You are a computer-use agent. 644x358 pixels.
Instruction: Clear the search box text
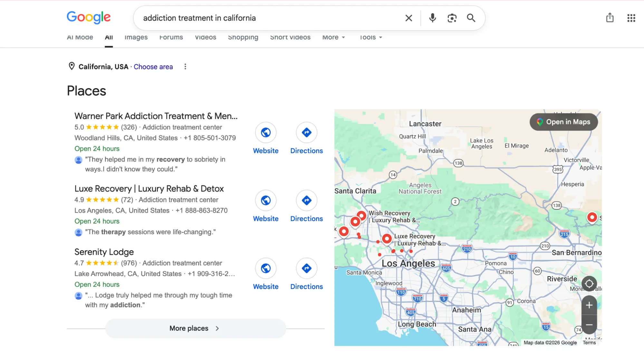pos(409,18)
